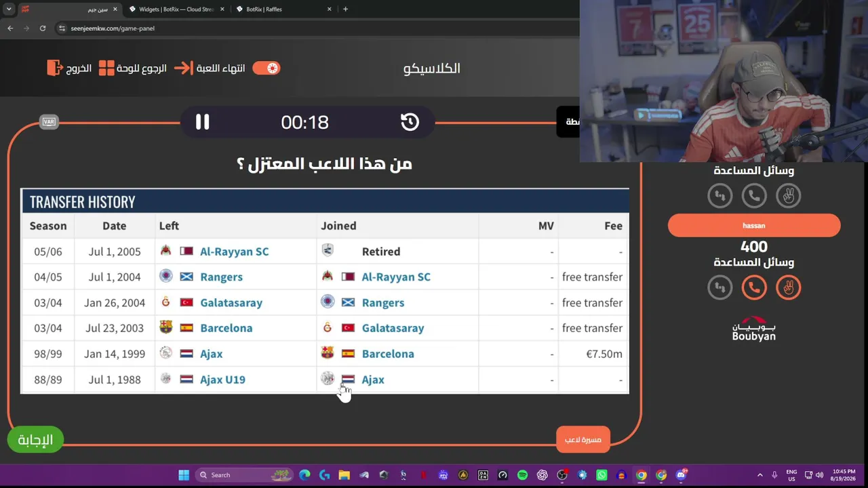Reload the current page
868x488 pixels.
[x=43, y=28]
